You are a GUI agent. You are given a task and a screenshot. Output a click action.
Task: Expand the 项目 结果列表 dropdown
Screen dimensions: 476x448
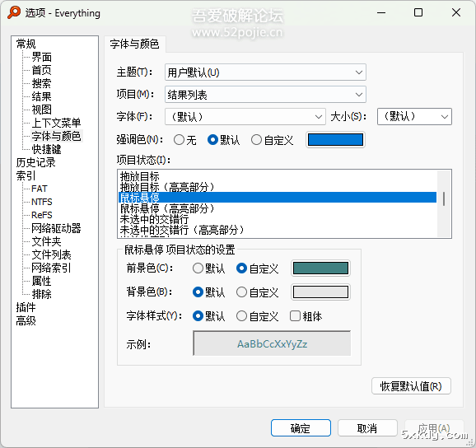(265, 95)
